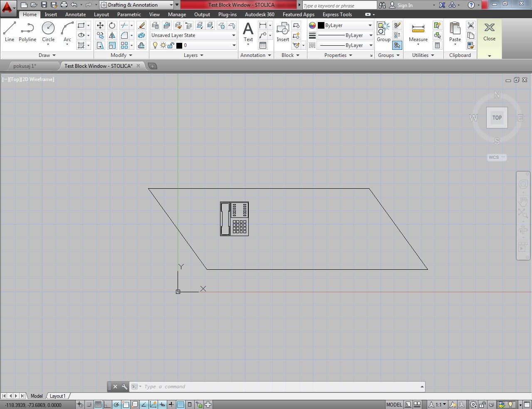Open the Manage ribbon tab
The width and height of the screenshot is (532, 409).
click(x=177, y=15)
